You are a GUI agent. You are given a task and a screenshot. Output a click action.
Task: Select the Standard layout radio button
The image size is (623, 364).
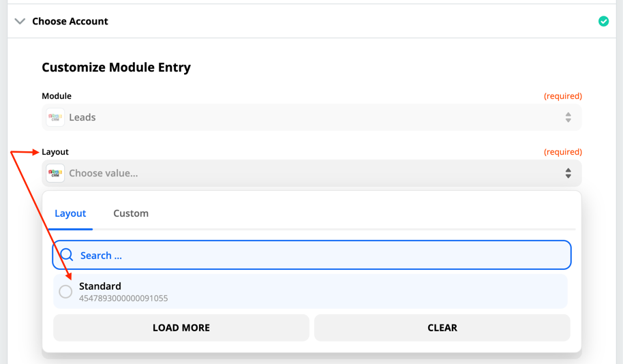(65, 291)
